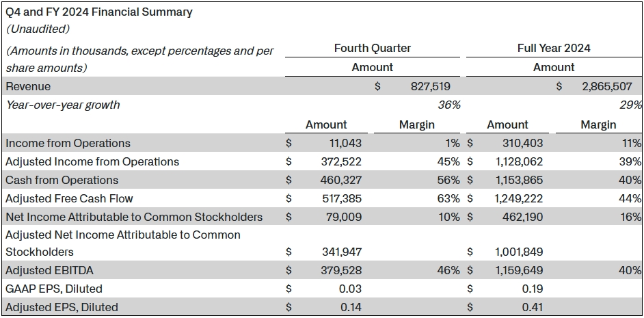Screen dimensions: 644x318
Task: Select fourth quarter revenue value 827,519
Action: (430, 87)
